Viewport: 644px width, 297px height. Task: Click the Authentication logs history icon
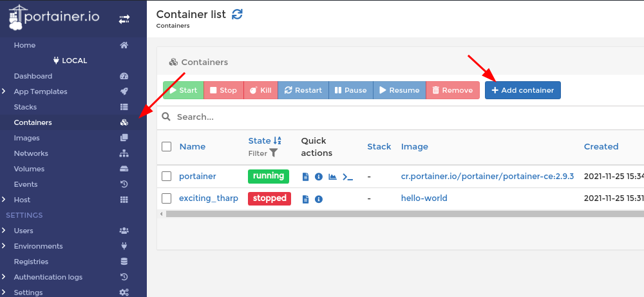[x=124, y=277]
